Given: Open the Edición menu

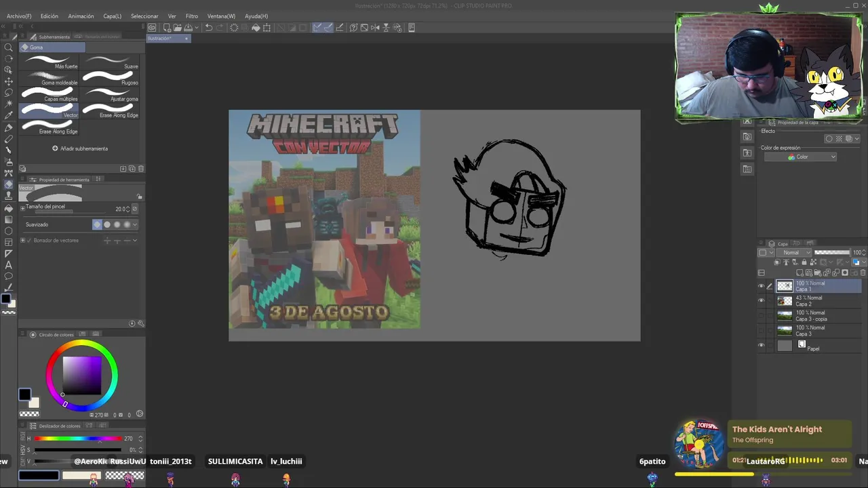Looking at the screenshot, I should pos(50,16).
